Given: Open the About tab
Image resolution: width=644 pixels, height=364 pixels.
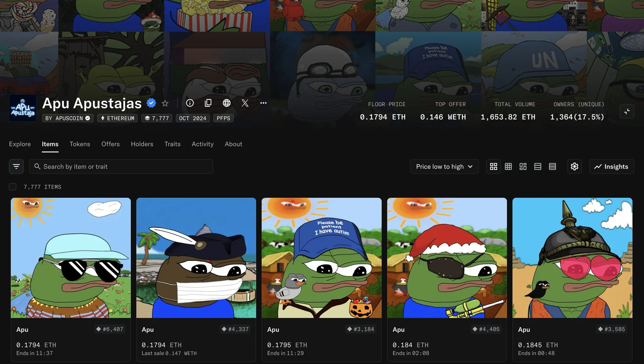Looking at the screenshot, I should tap(233, 144).
